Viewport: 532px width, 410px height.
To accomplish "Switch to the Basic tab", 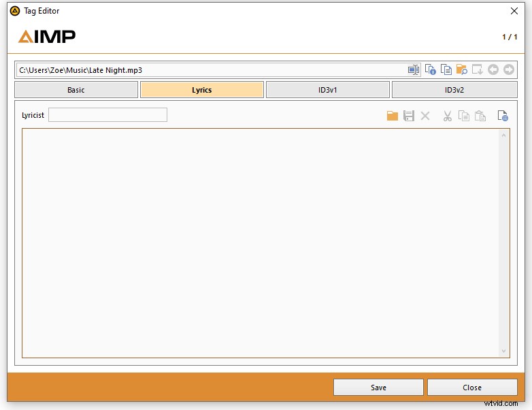I will [x=76, y=90].
